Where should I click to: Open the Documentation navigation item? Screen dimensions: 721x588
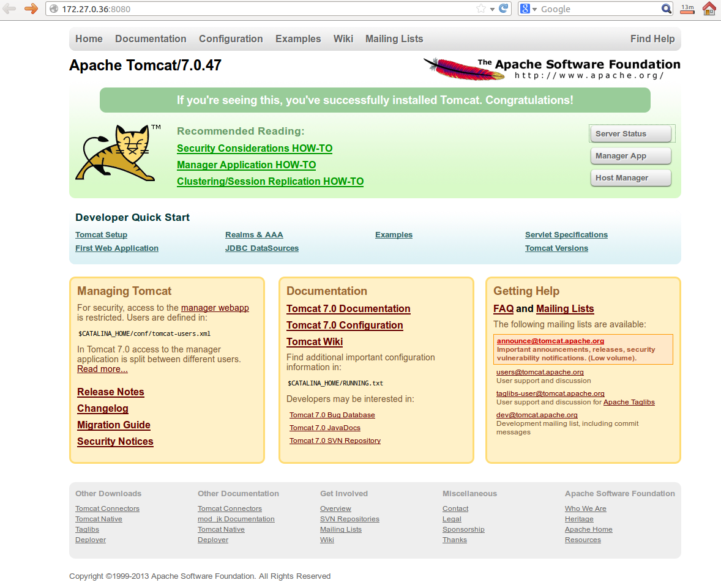tap(151, 39)
